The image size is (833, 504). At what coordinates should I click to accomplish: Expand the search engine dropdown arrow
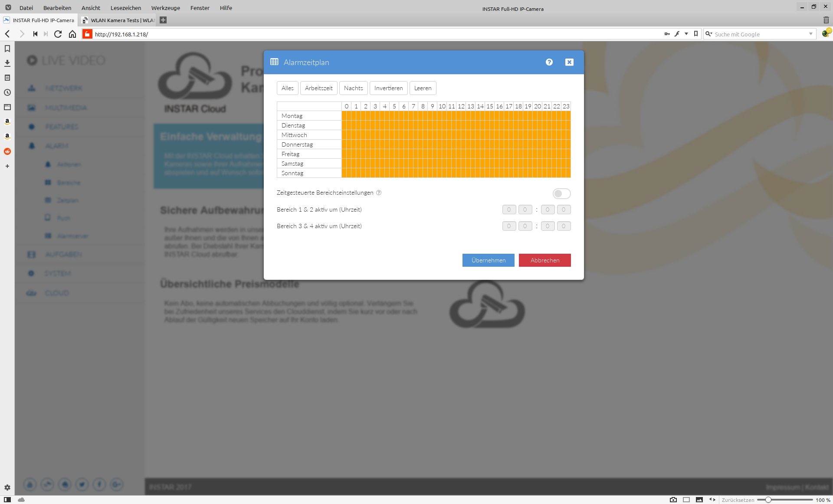pos(811,34)
